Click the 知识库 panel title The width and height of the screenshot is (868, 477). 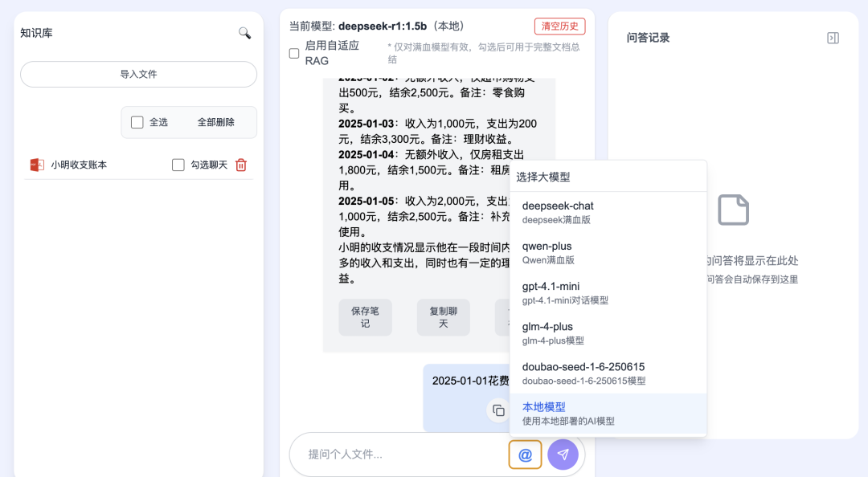[x=36, y=33]
